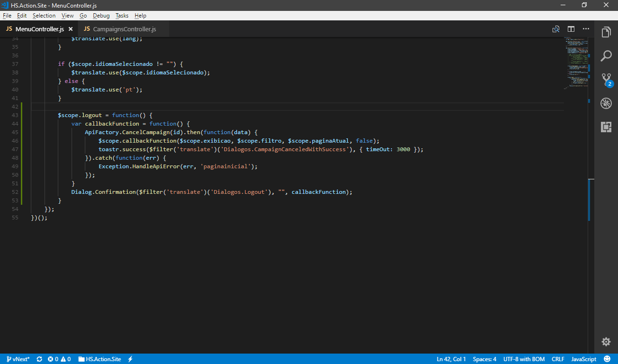Screen dimensions: 618x364
Task: Open the More Actions ellipsis menu
Action: coord(586,29)
